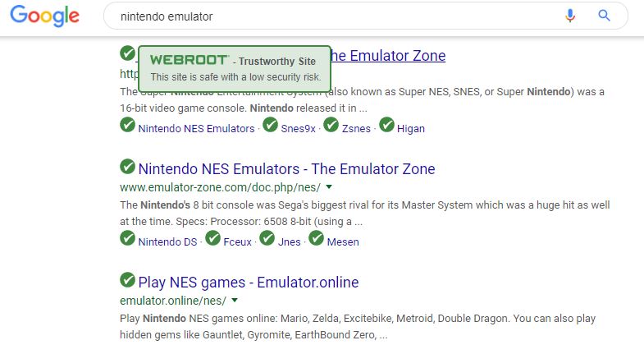644x354 pixels.
Task: Click Webroot checkmark beside Play NES games
Action: click(x=128, y=281)
